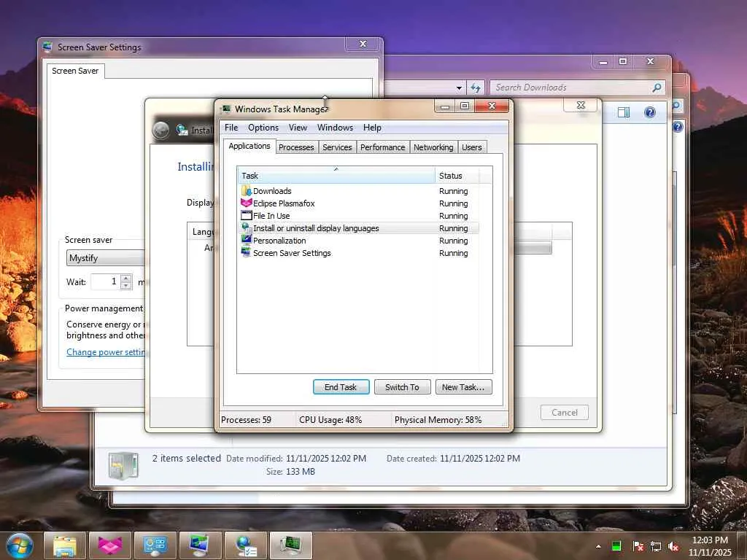Click the selected items thumbnail in details pane
The height and width of the screenshot is (560, 747).
pos(123,465)
